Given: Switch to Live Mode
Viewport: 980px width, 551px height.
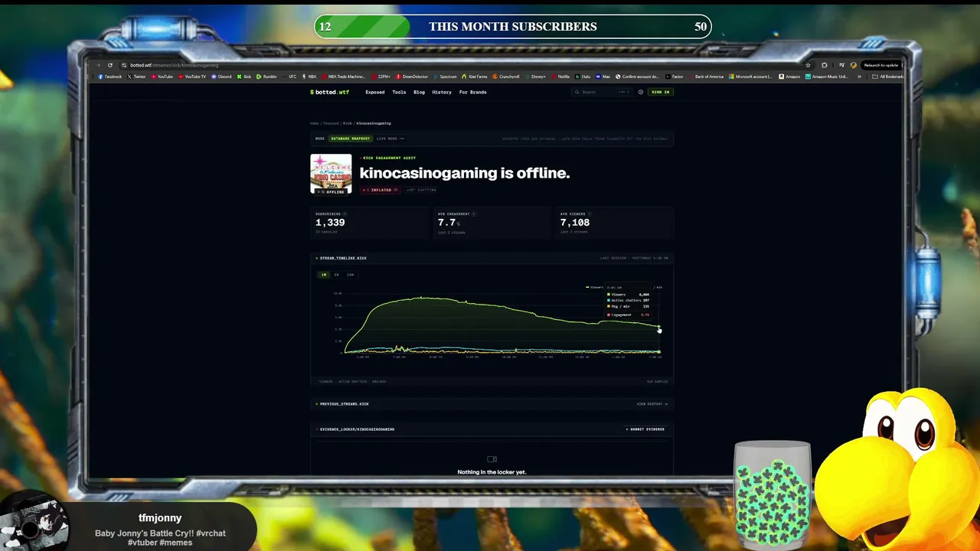Looking at the screenshot, I should tap(390, 139).
